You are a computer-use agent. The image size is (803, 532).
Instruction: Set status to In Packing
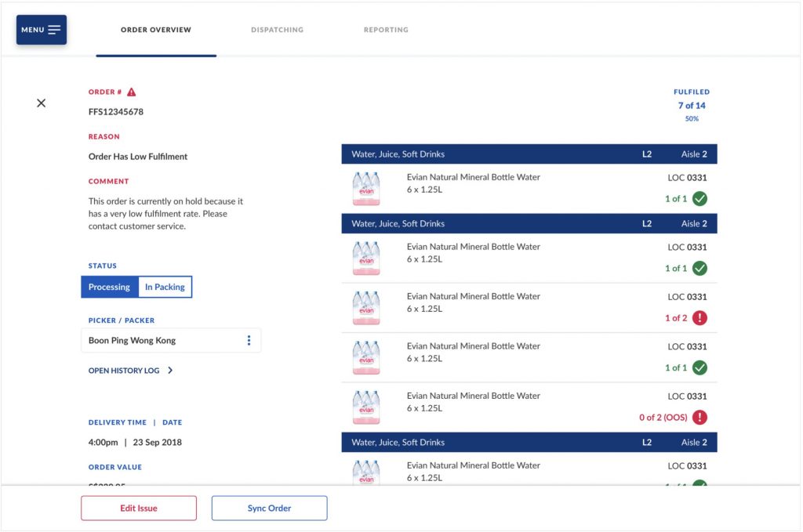pyautogui.click(x=165, y=287)
